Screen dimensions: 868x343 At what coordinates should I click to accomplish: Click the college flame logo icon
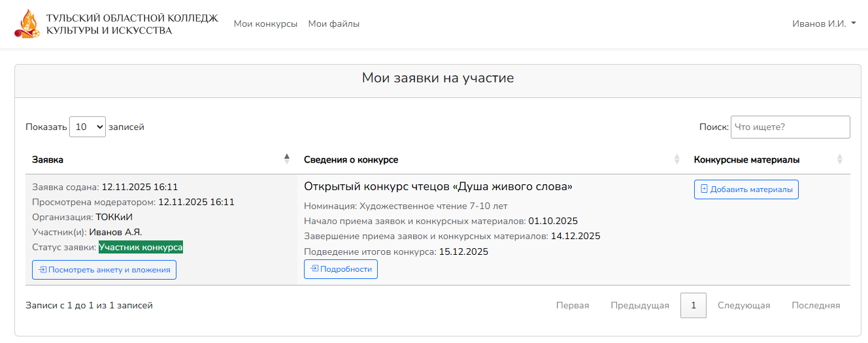(x=27, y=24)
